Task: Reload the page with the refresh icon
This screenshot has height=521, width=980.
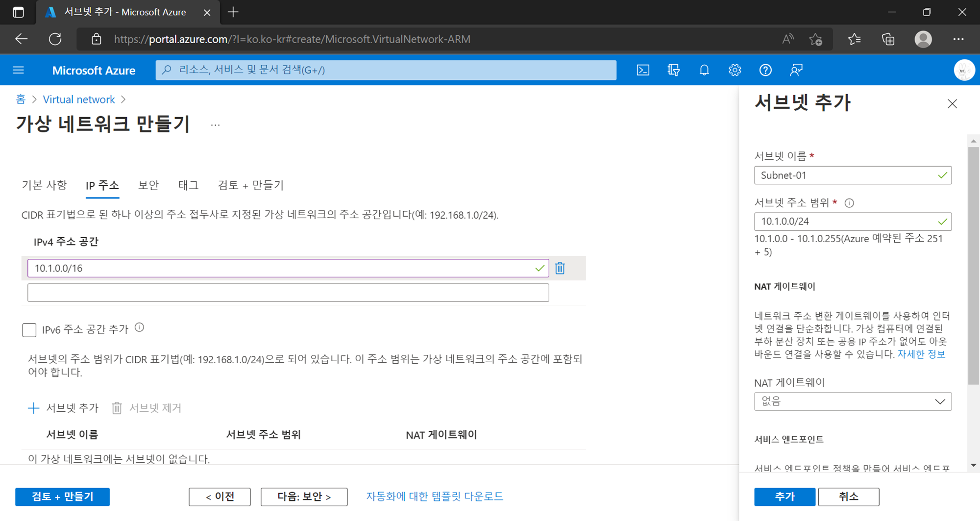Action: (55, 39)
